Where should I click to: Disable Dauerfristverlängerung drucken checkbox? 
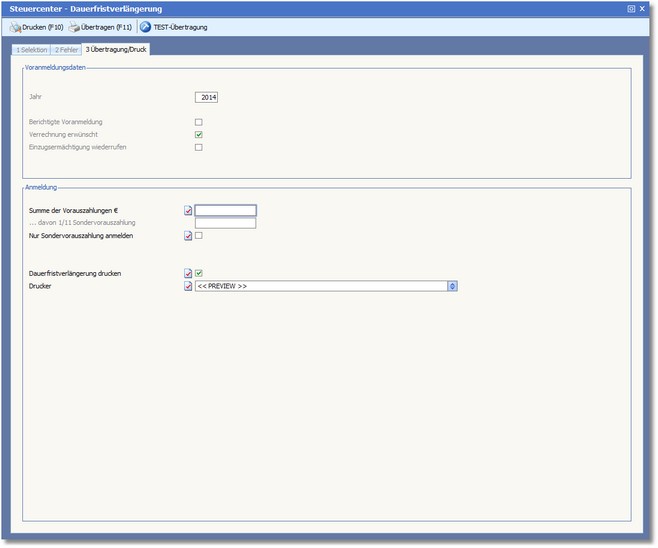(199, 273)
